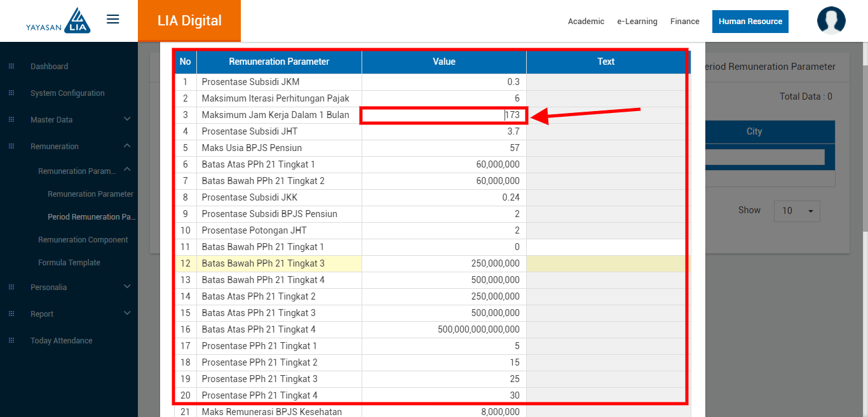Click the Today Attendance grid icon
This screenshot has height=417, width=868.
click(11, 341)
